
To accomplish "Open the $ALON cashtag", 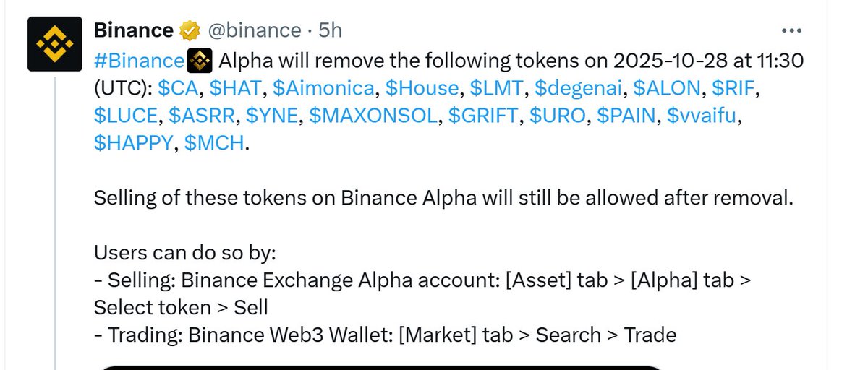I will tap(666, 88).
